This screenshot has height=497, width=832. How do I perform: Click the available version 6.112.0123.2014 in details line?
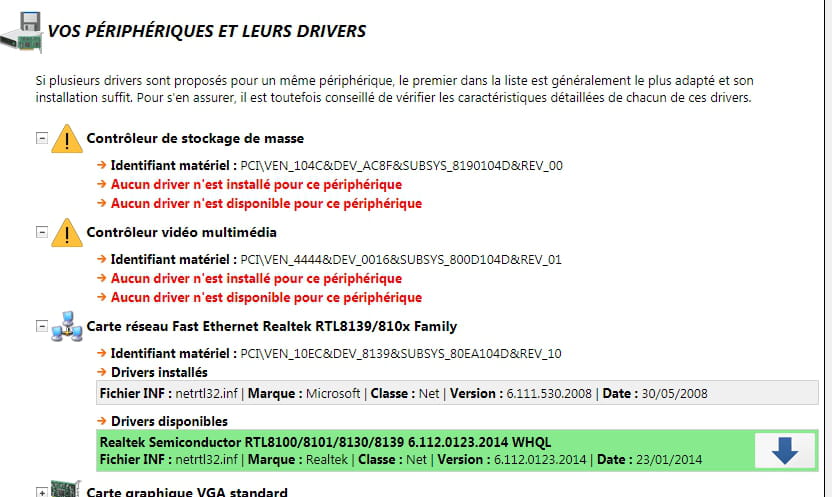coord(540,459)
